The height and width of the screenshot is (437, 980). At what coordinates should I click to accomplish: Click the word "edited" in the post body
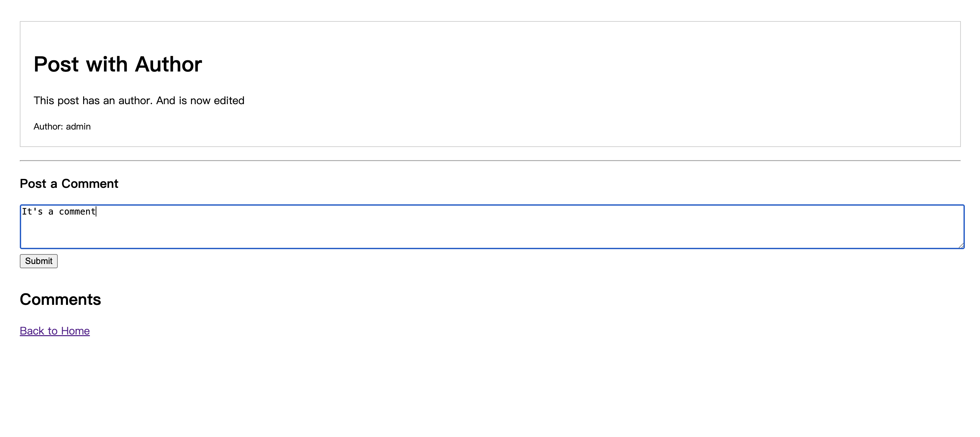click(229, 101)
